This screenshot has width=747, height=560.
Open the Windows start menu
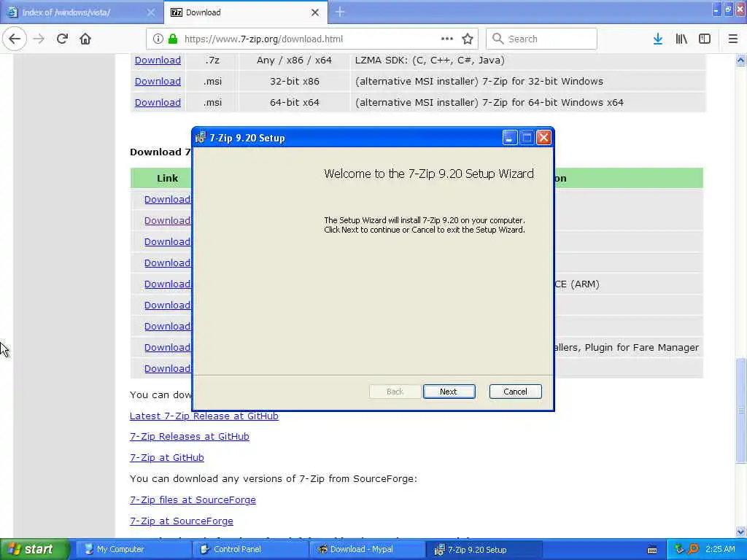[34, 550]
